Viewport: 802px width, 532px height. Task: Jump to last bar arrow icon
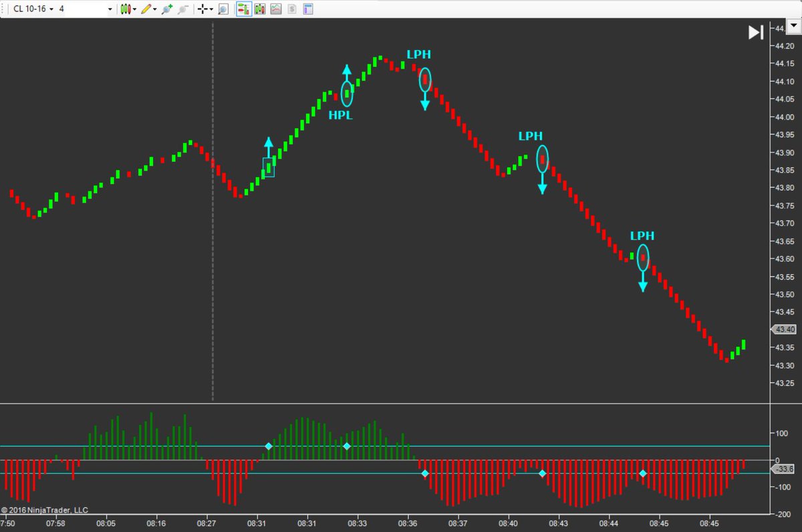[755, 32]
